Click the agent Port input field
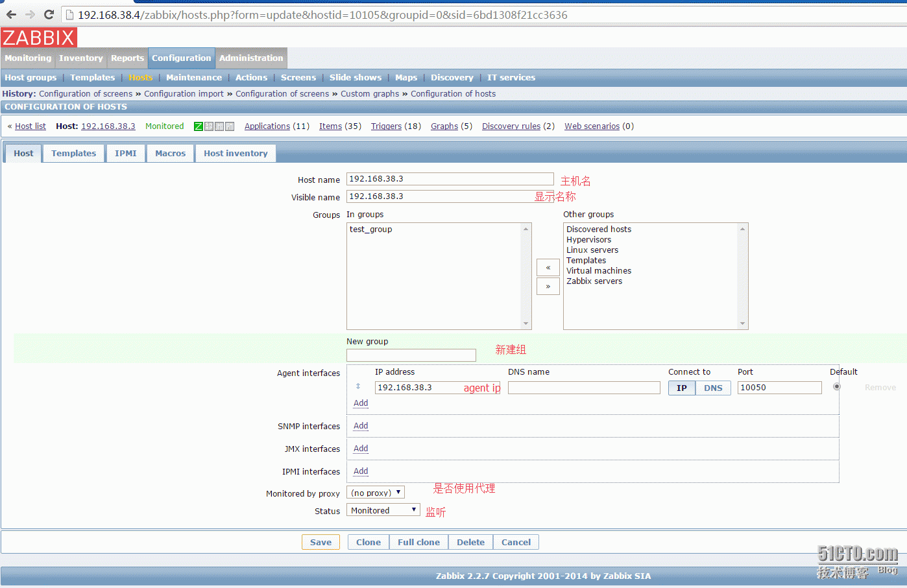Image resolution: width=907 pixels, height=588 pixels. pos(780,388)
